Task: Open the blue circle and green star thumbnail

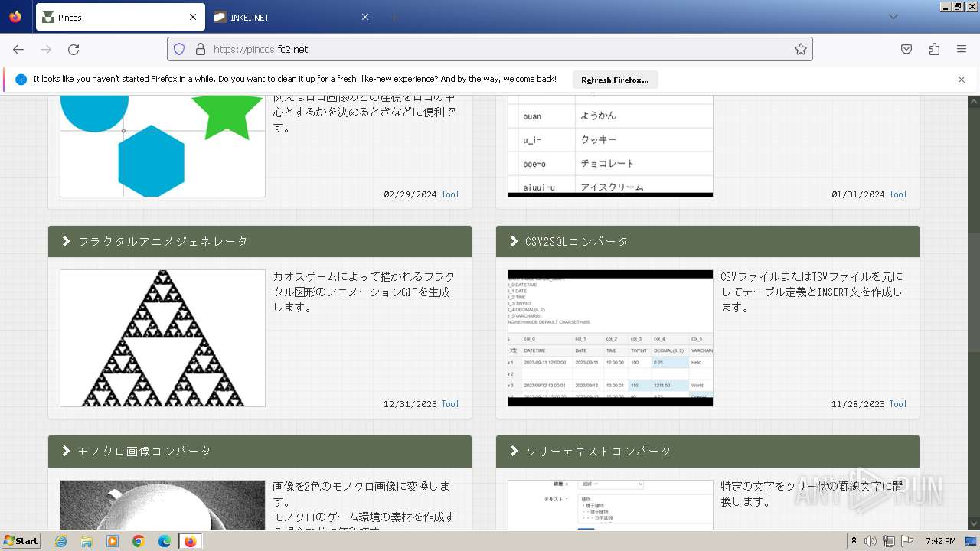Action: (x=162, y=146)
